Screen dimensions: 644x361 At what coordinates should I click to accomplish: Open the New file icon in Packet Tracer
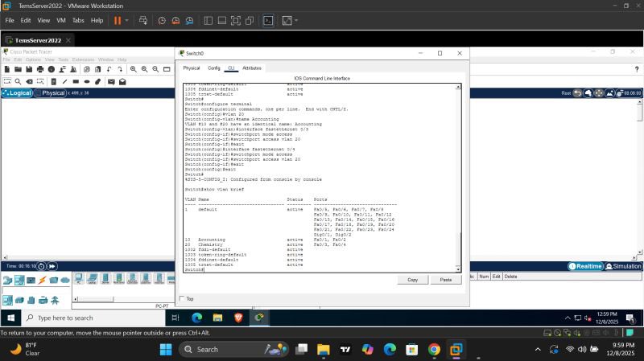[7, 69]
